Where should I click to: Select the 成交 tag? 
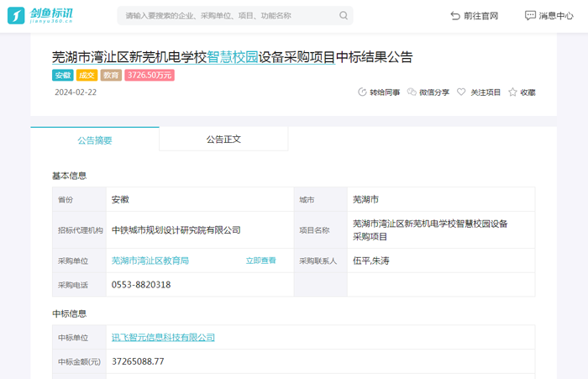point(87,75)
